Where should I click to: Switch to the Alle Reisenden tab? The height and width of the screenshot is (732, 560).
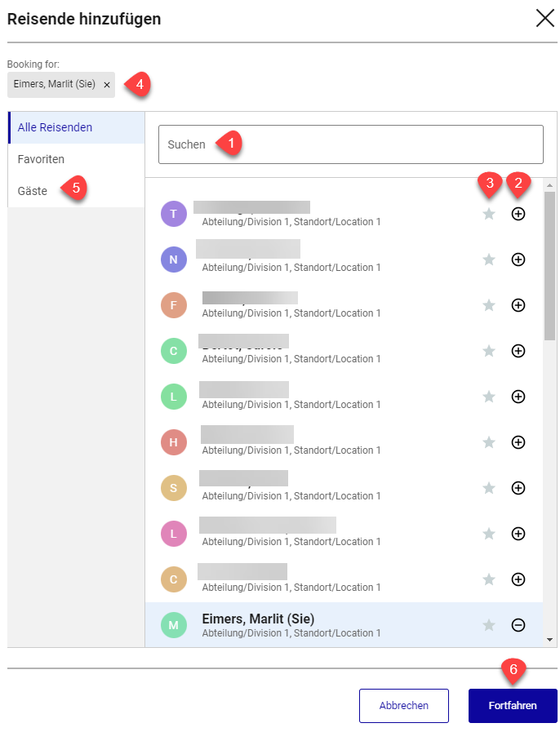76,127
